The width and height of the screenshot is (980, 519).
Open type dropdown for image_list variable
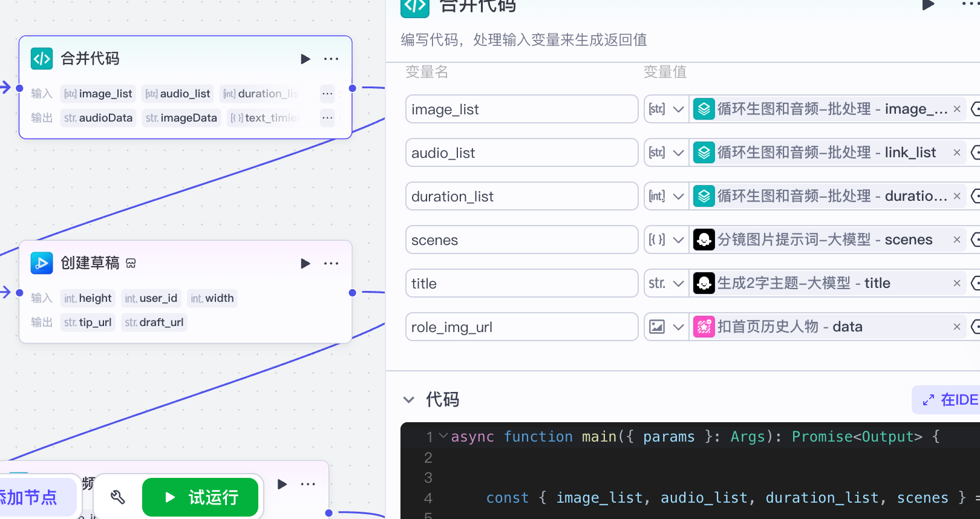click(666, 109)
